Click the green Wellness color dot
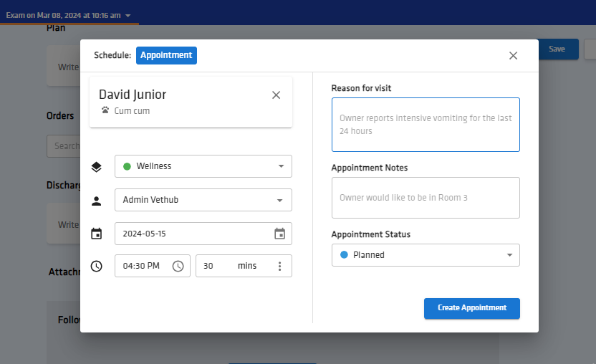This screenshot has height=364, width=596. tap(128, 167)
